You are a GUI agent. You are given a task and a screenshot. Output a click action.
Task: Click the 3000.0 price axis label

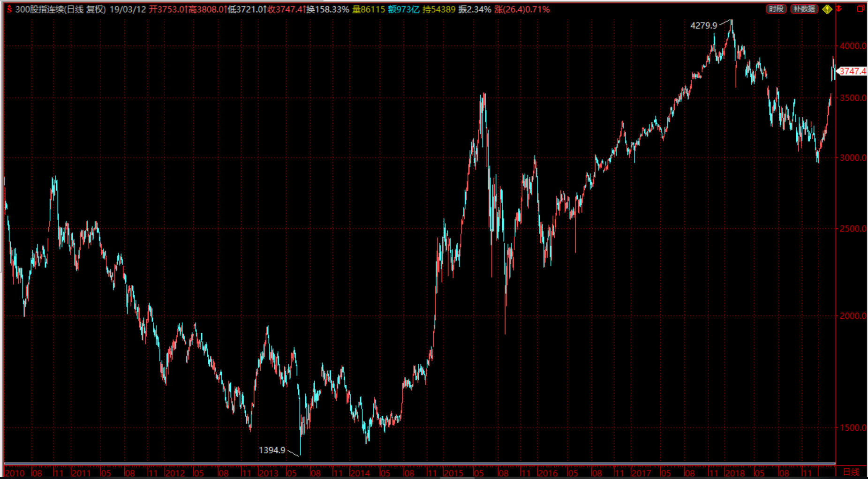tap(853, 157)
